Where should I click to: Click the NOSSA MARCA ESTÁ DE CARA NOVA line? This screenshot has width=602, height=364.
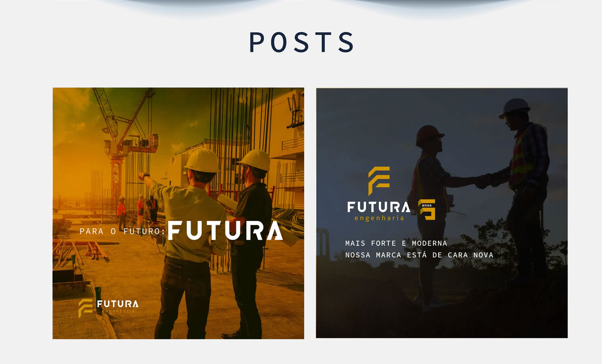[419, 255]
